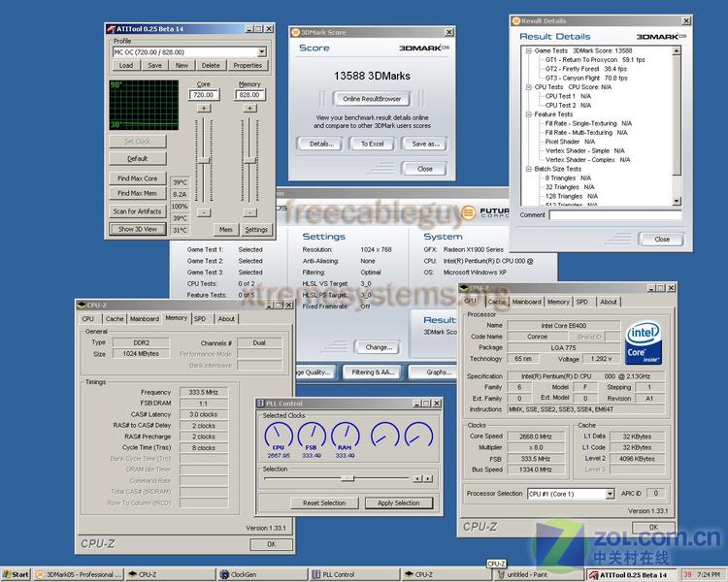728x582 pixels.
Task: Click the Change... button in 3DMark
Action: click(379, 347)
